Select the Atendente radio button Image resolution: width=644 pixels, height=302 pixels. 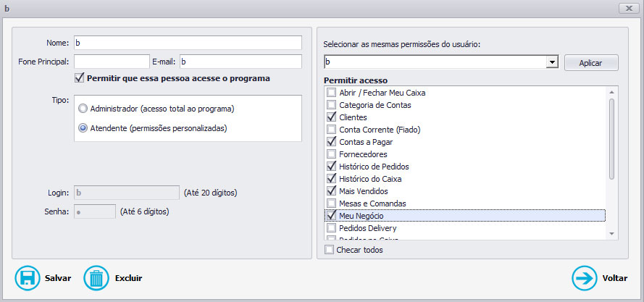(x=83, y=128)
